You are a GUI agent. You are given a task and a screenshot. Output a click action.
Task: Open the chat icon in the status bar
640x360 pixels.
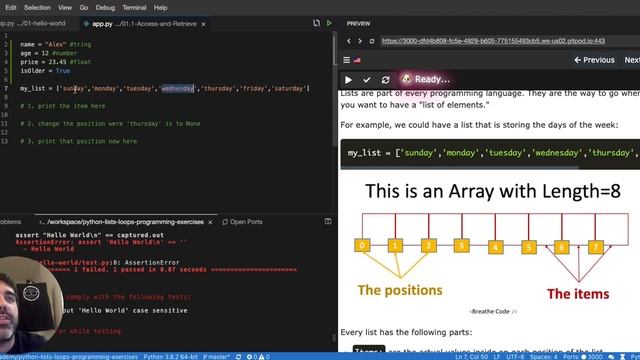pyautogui.click(x=611, y=357)
